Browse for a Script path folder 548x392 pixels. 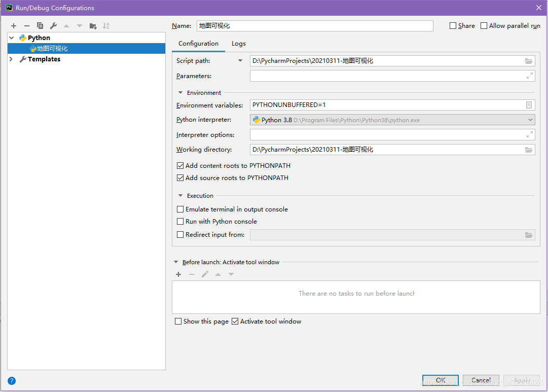click(529, 61)
